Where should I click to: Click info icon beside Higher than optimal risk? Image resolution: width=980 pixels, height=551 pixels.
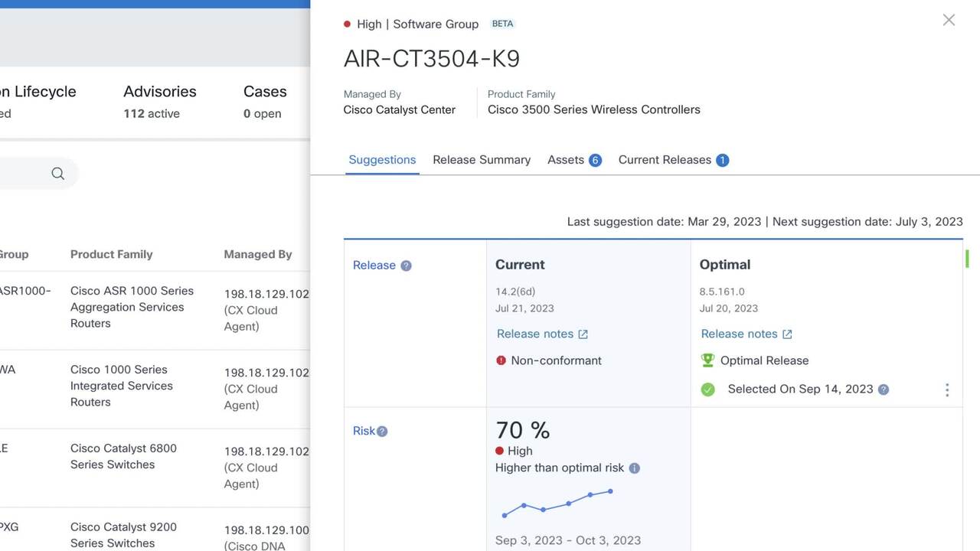coord(634,468)
